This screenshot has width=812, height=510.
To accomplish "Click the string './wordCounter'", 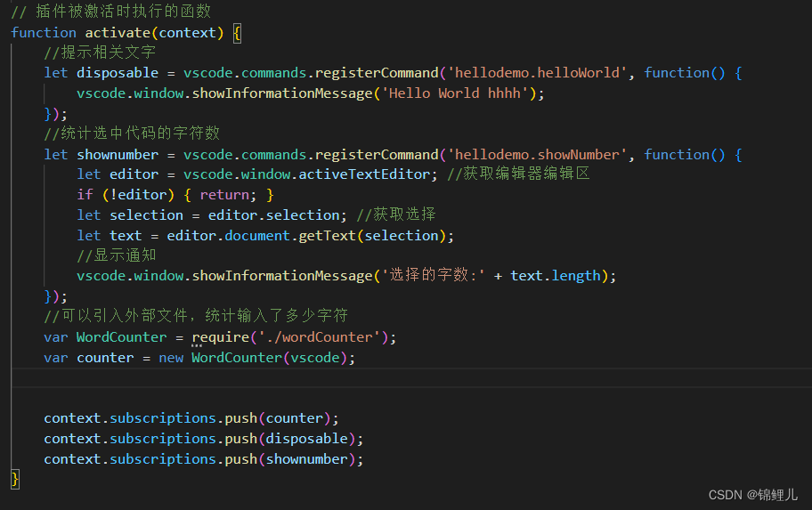I will pos(319,337).
